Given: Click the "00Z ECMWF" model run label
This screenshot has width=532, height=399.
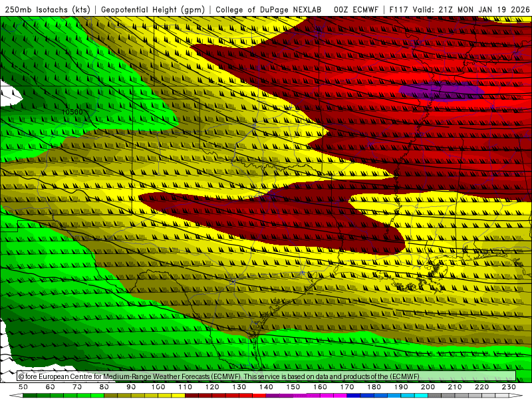Looking at the screenshot, I should [356, 10].
